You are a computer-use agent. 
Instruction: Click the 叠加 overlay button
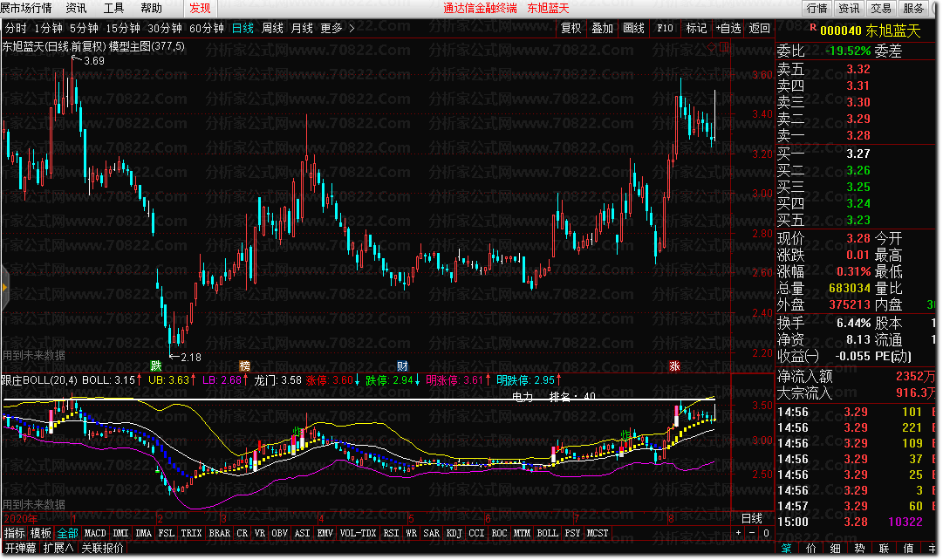(602, 28)
